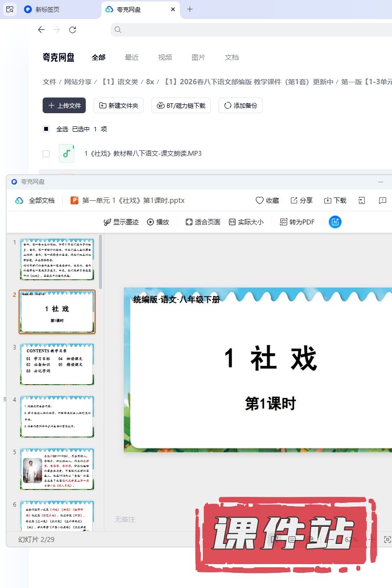
Task: Convert the presentation with 转为PDF
Action: (x=297, y=222)
